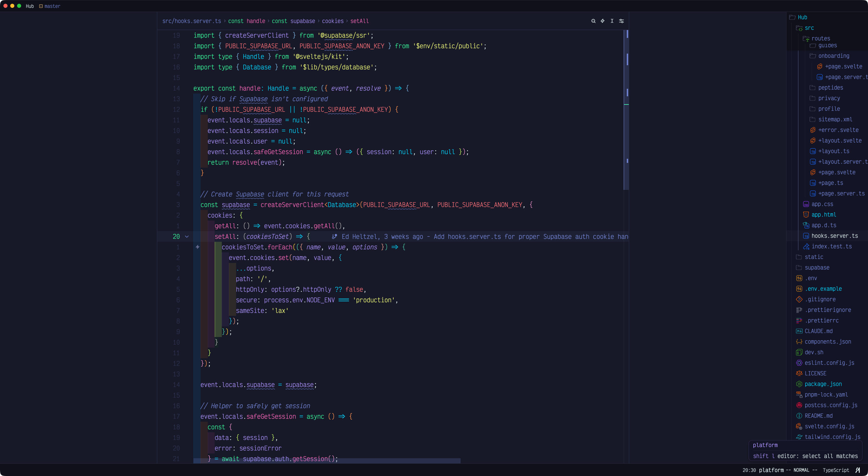Open editor controls sliders icon
Image resolution: width=868 pixels, height=476 pixels.
tap(621, 21)
